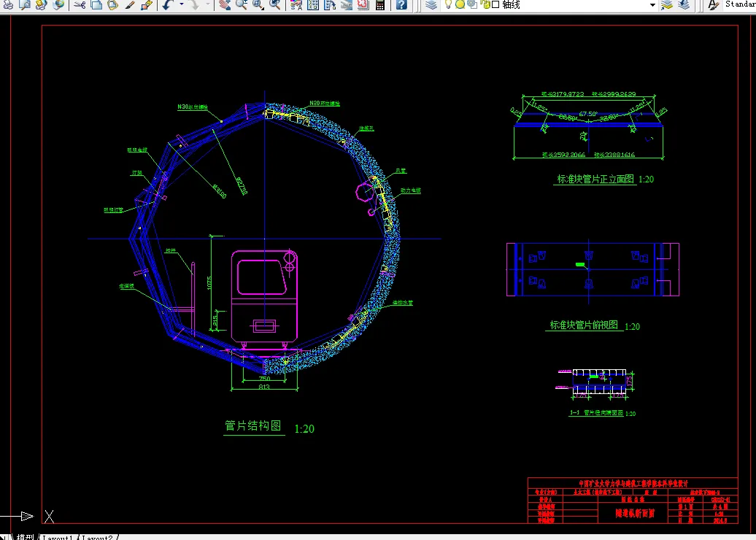Open Help with the question mark icon
The height and width of the screenshot is (540, 756).
click(x=401, y=5)
